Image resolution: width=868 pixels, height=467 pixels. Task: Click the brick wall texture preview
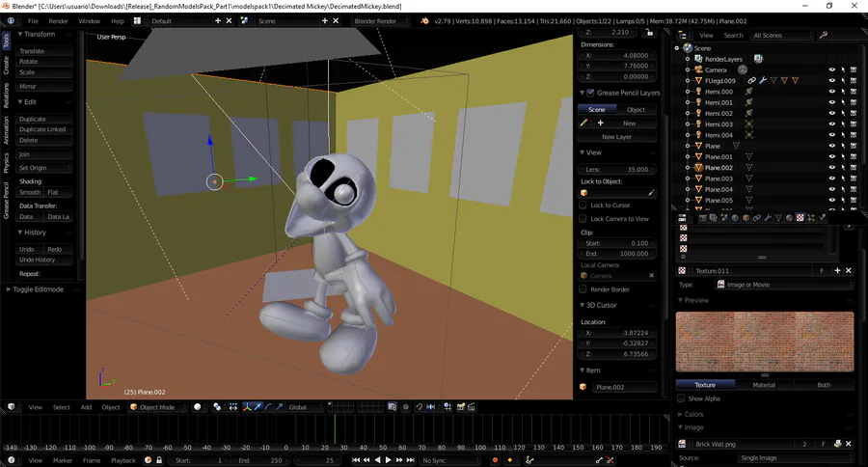tap(765, 342)
